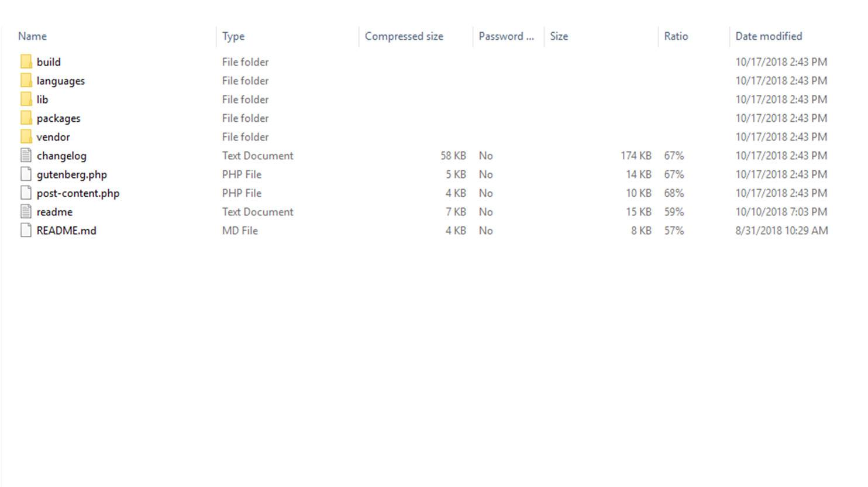Click the 58 KB compressed size
The width and height of the screenshot is (868, 487).
(453, 156)
